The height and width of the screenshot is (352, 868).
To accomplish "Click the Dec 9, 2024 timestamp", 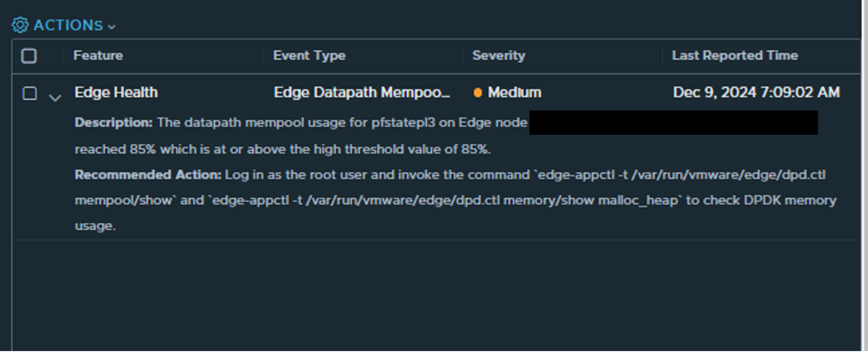I will pyautogui.click(x=757, y=93).
